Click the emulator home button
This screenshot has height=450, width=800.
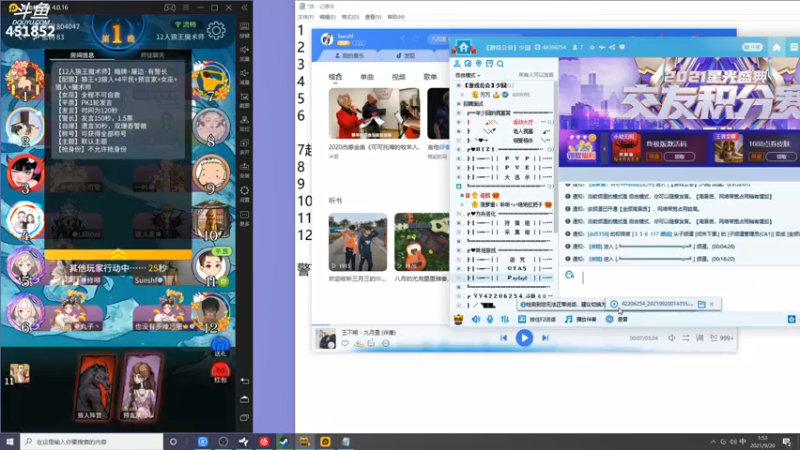[x=245, y=399]
